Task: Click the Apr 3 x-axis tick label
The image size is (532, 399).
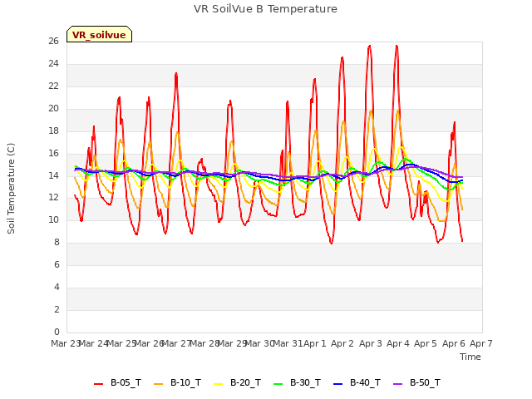Action: [x=371, y=343]
